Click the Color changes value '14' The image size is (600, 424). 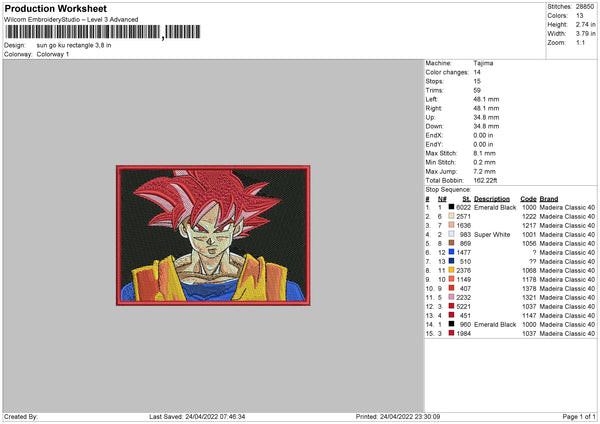click(x=477, y=72)
